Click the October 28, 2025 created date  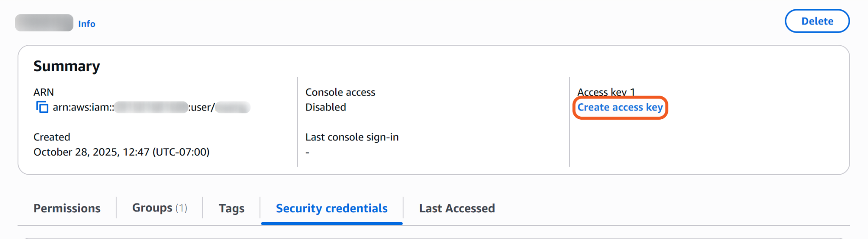coord(121,152)
